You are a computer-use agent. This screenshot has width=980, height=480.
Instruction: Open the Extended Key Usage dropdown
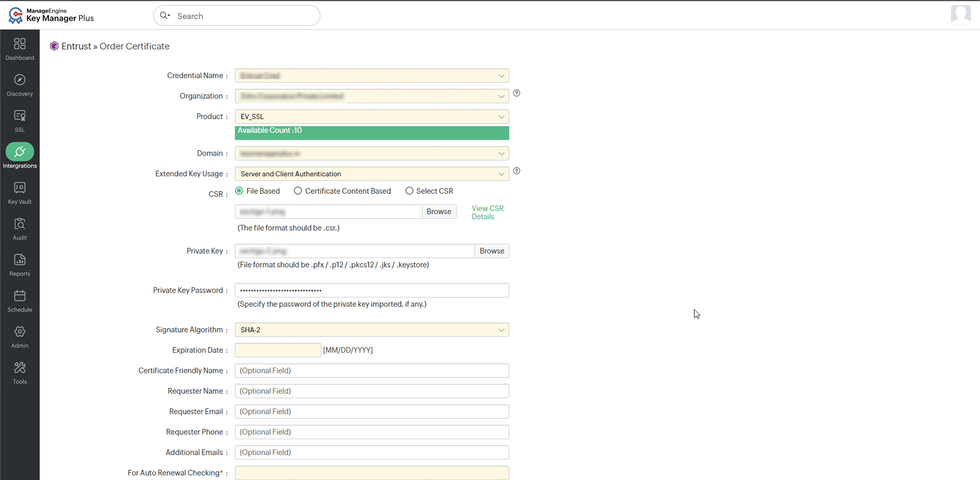372,174
